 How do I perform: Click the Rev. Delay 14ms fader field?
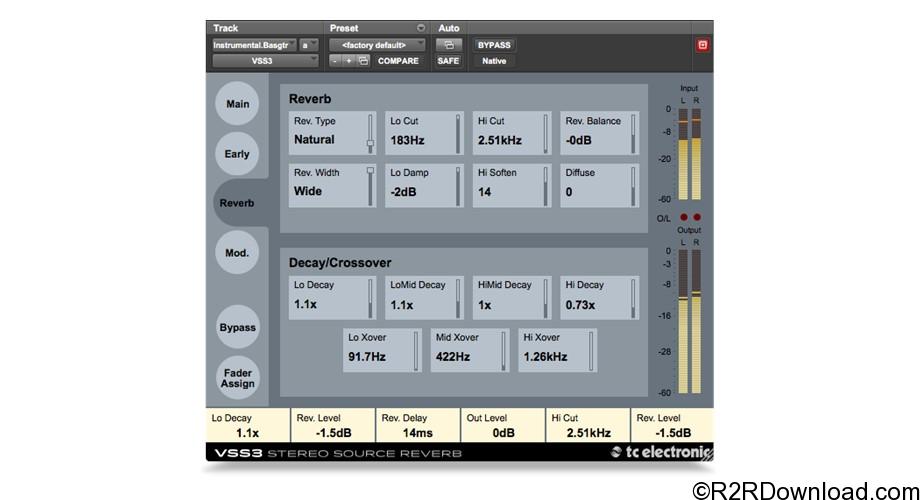click(418, 425)
